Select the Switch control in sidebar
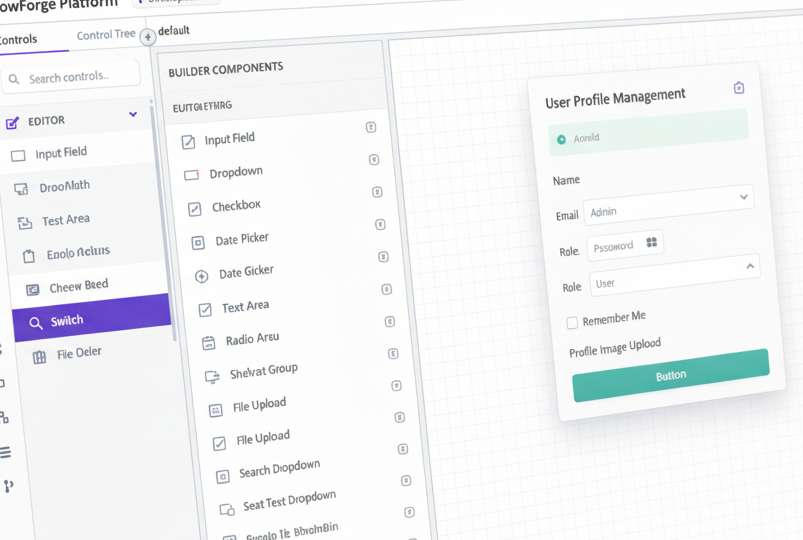 point(91,318)
